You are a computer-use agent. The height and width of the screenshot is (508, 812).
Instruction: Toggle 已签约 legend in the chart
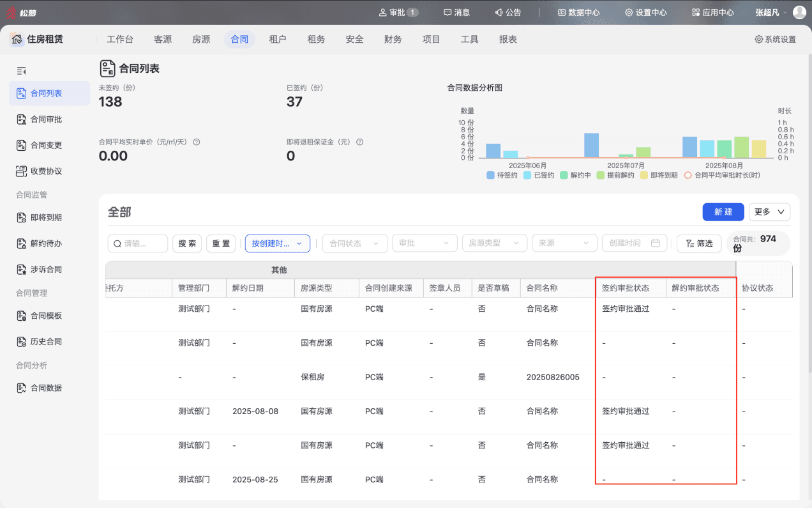tap(539, 175)
